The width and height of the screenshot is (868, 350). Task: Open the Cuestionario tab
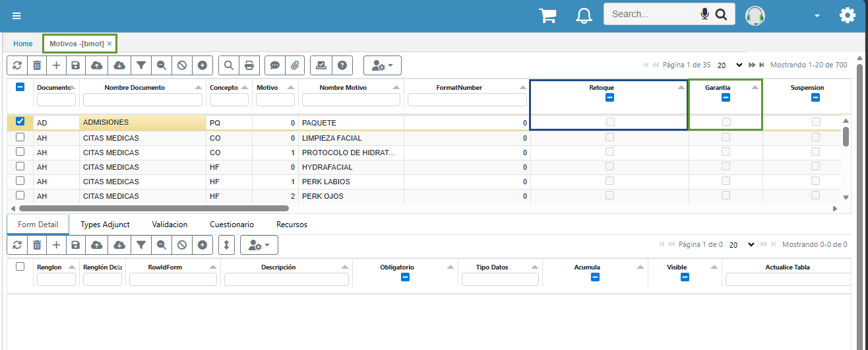pyautogui.click(x=232, y=225)
